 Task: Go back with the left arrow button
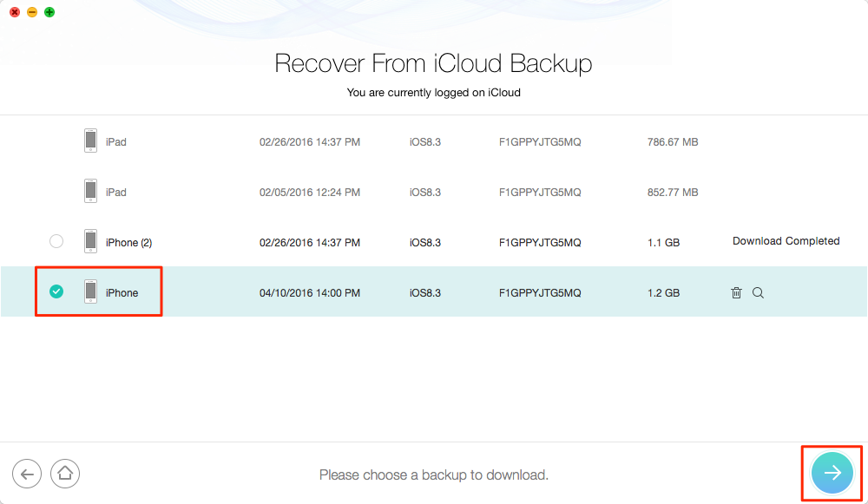[27, 475]
